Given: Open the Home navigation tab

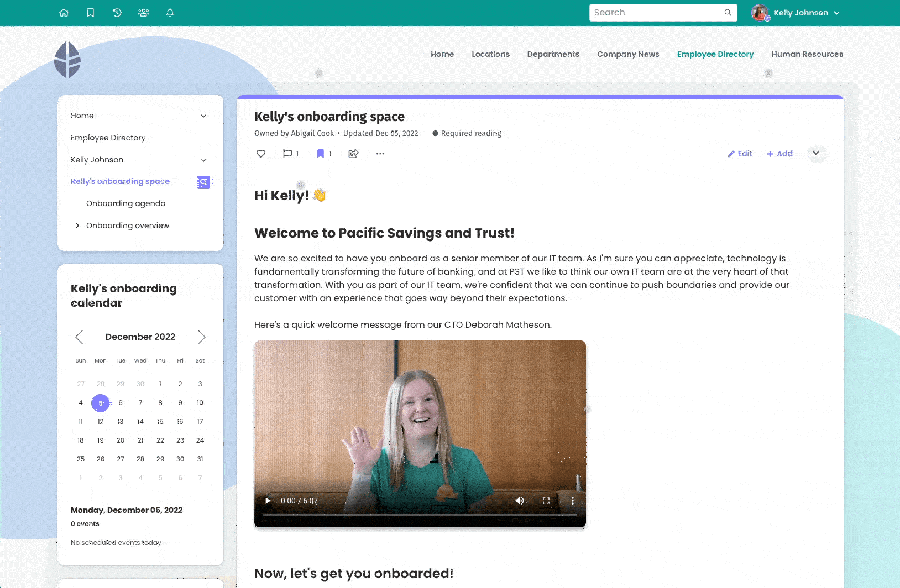Looking at the screenshot, I should 442,54.
